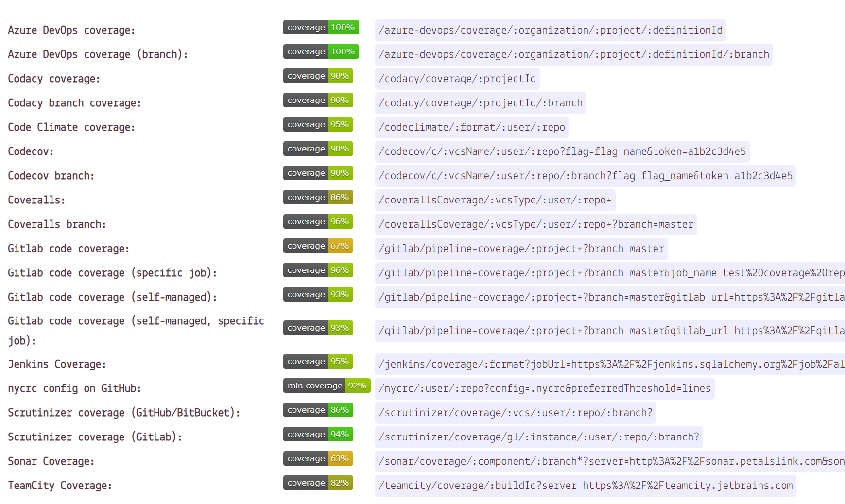Open Scrutinizer coverage (GitHub/BitBucket) 86% badge
Viewport: 845px width, 504px height.
point(318,410)
